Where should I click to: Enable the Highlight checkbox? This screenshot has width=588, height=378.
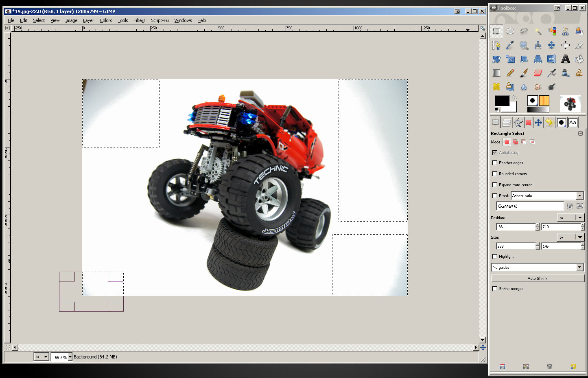coord(495,256)
